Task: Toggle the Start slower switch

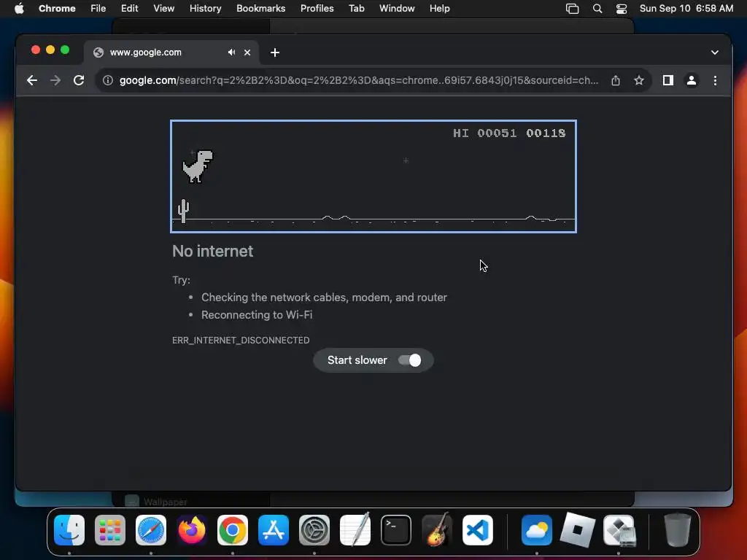Action: 410,360
